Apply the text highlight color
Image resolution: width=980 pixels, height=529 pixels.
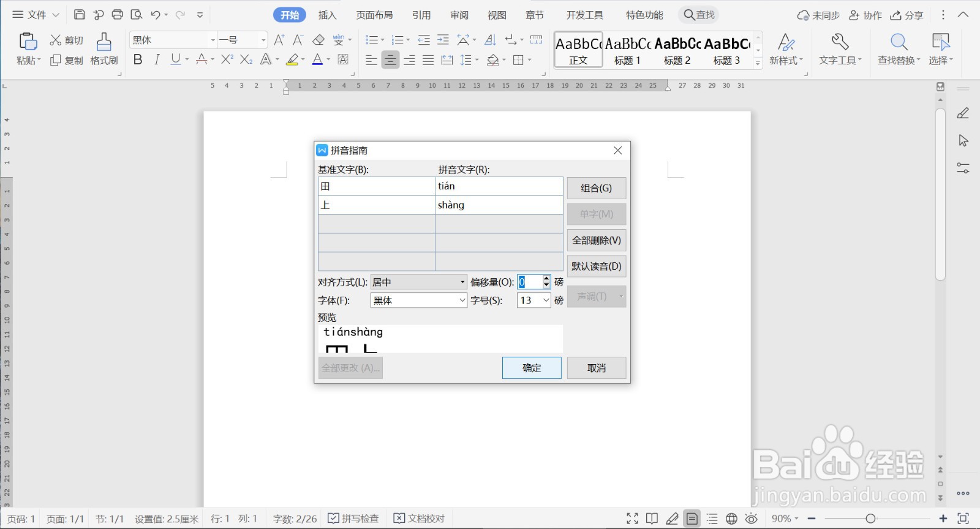(292, 59)
